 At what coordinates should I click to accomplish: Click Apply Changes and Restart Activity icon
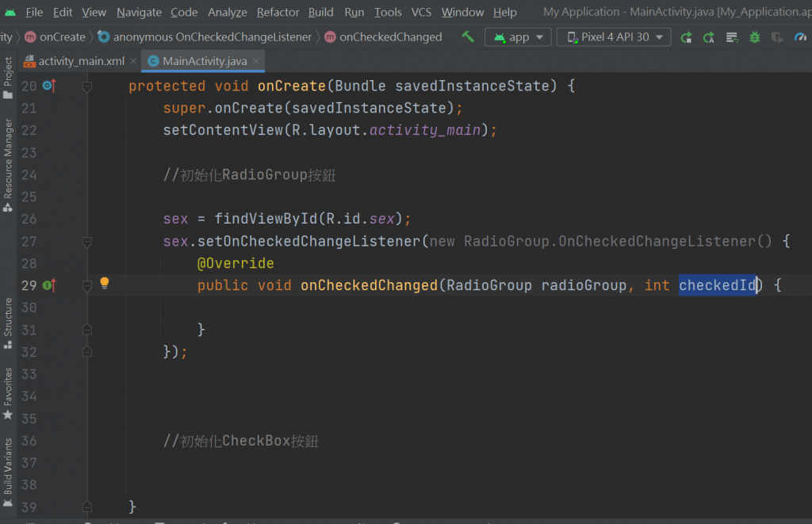coord(709,37)
